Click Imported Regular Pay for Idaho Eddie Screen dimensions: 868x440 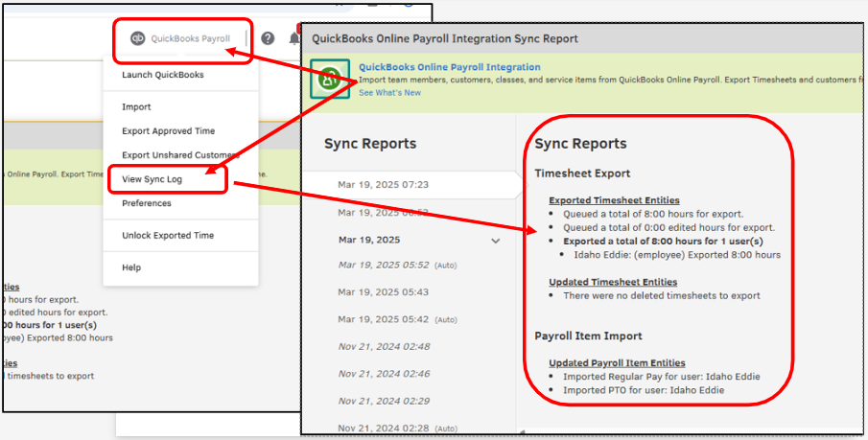[x=662, y=377]
